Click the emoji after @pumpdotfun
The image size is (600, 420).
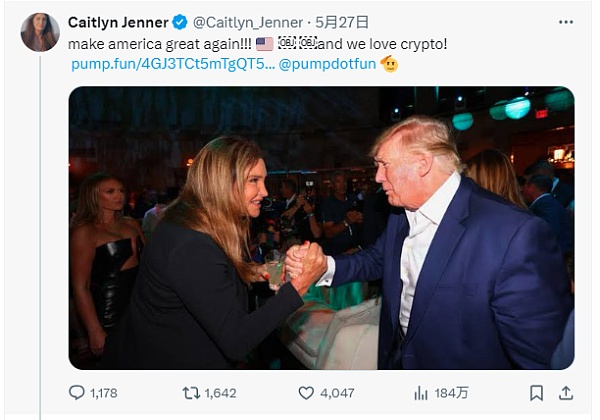point(389,64)
